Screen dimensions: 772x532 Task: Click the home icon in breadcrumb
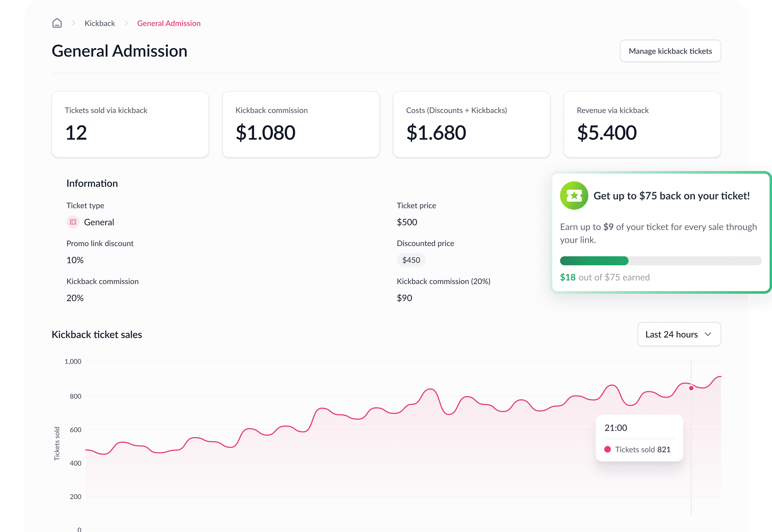pos(57,23)
